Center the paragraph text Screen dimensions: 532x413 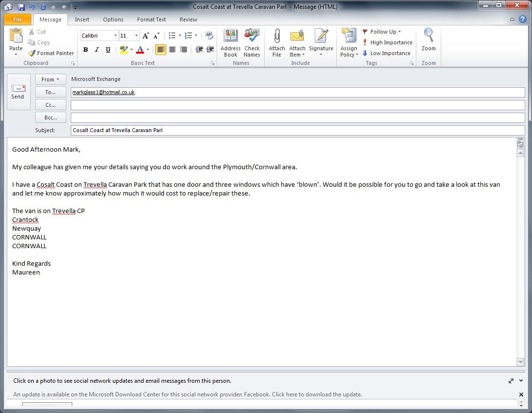click(172, 50)
